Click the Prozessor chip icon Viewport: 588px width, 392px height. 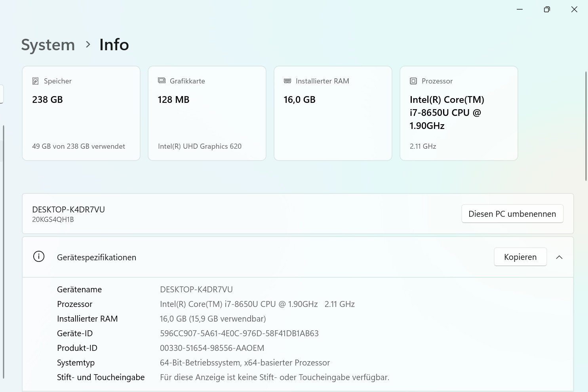(413, 81)
